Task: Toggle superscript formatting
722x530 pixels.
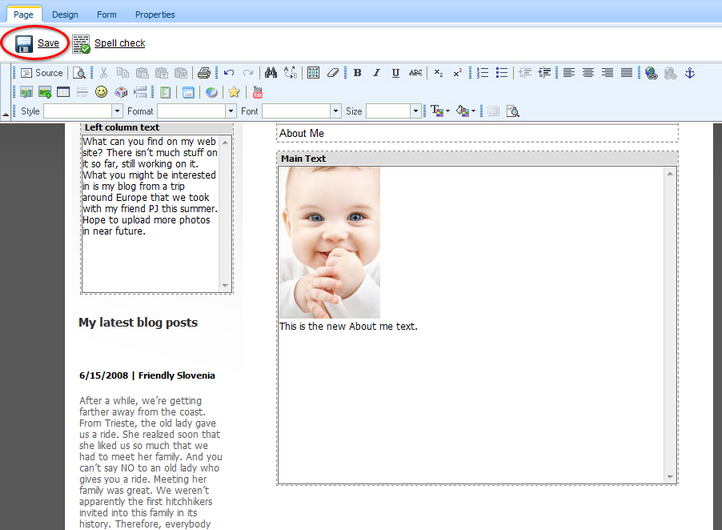Action: coord(458,73)
